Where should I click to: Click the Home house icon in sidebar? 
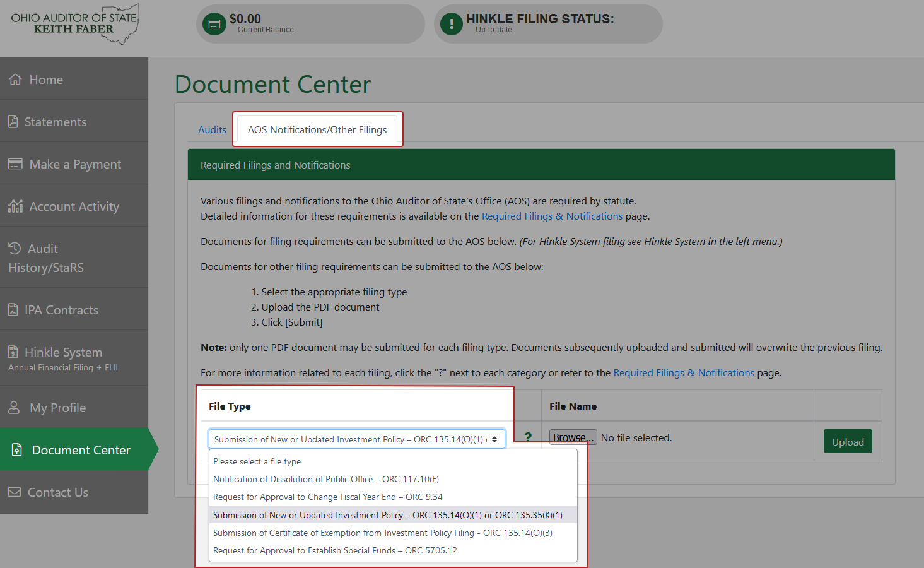pyautogui.click(x=15, y=80)
